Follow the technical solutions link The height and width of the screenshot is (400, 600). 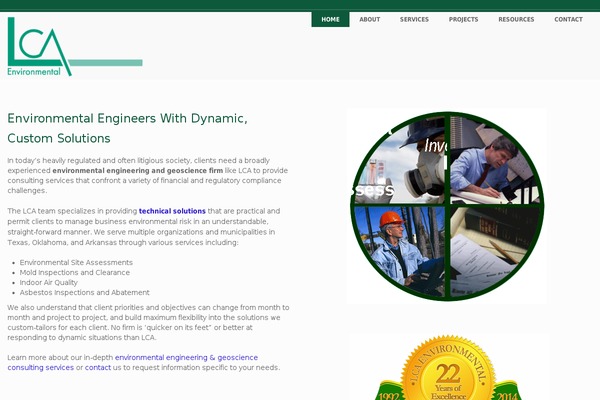pyautogui.click(x=172, y=211)
